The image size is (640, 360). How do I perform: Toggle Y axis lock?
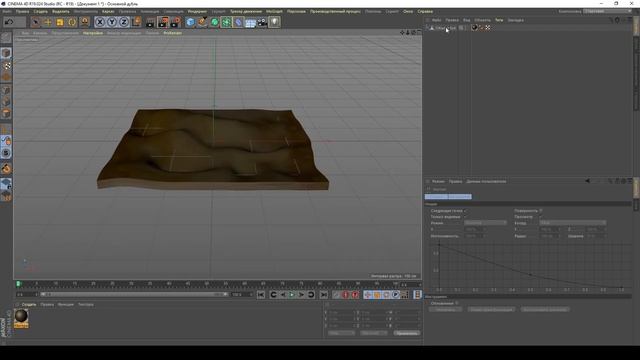tap(112, 22)
